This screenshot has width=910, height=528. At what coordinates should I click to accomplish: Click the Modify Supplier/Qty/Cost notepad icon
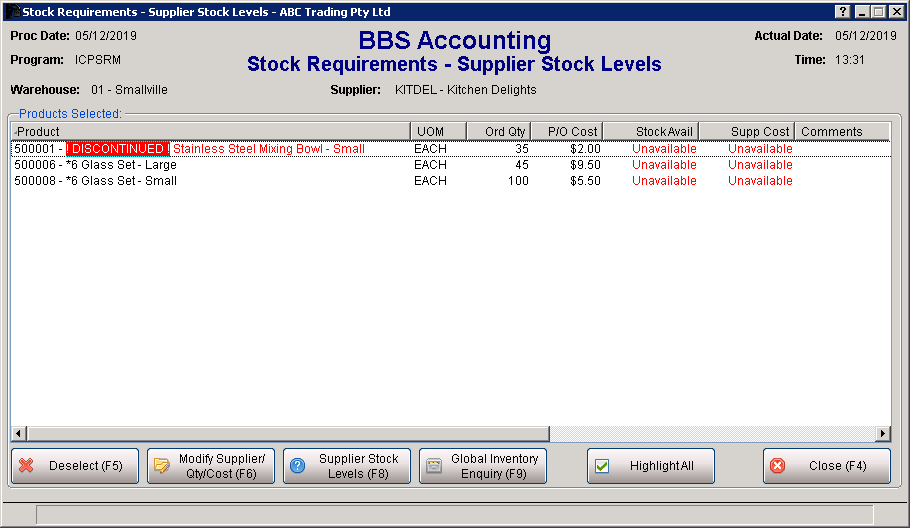[x=162, y=466]
